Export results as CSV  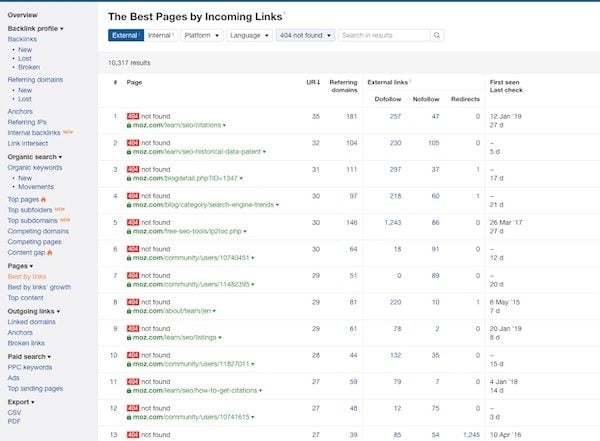click(x=15, y=411)
